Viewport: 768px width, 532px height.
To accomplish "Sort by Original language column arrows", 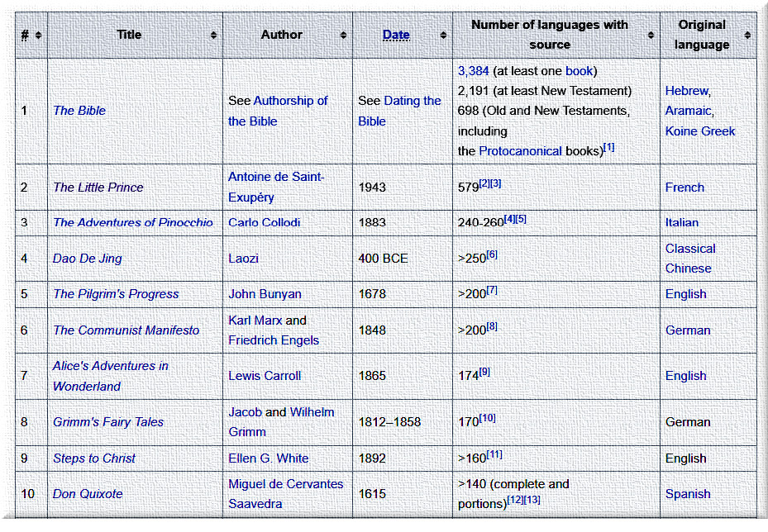I will 747,36.
